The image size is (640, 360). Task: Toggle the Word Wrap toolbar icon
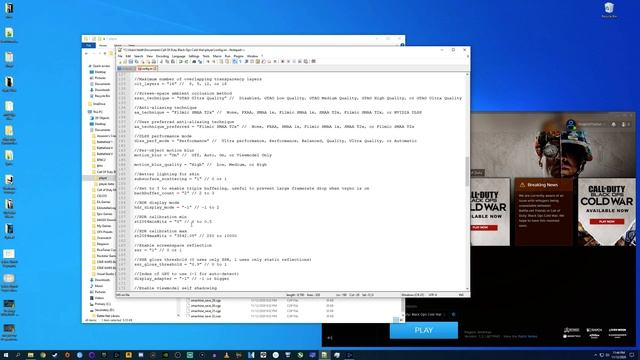235,62
